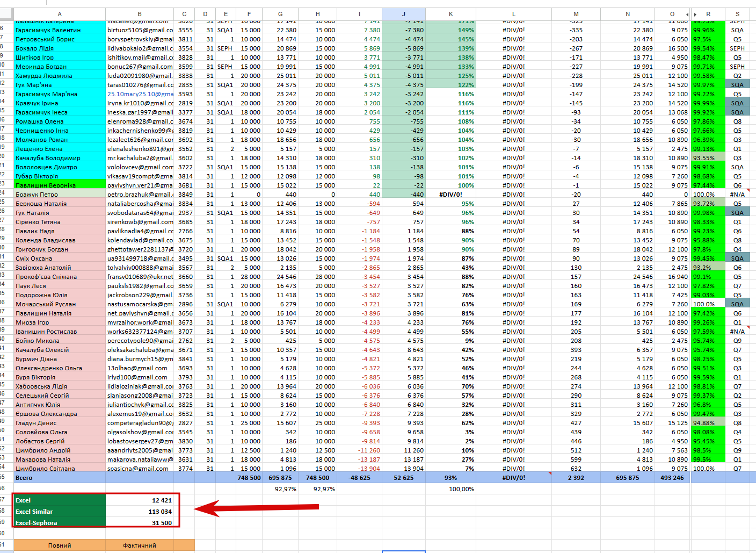The width and height of the screenshot is (756, 553).
Task: Click the name cell 'Герасимчук Валентин'
Action: pyautogui.click(x=60, y=30)
